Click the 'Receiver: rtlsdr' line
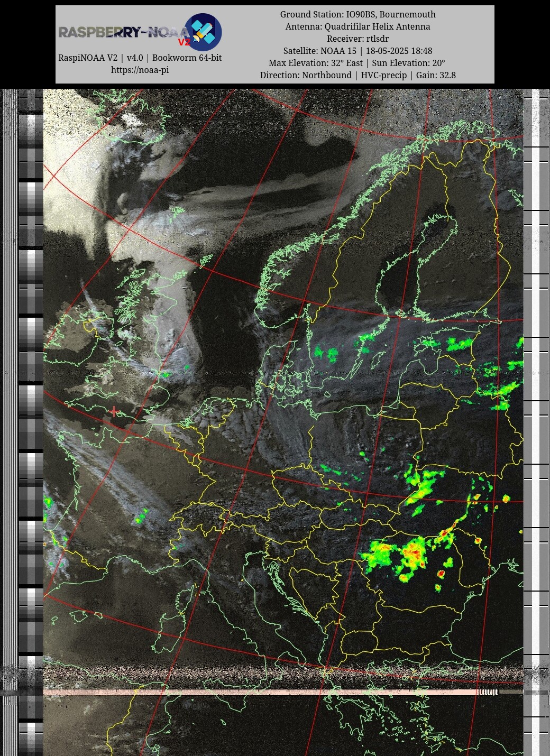The image size is (550, 756). pyautogui.click(x=358, y=39)
